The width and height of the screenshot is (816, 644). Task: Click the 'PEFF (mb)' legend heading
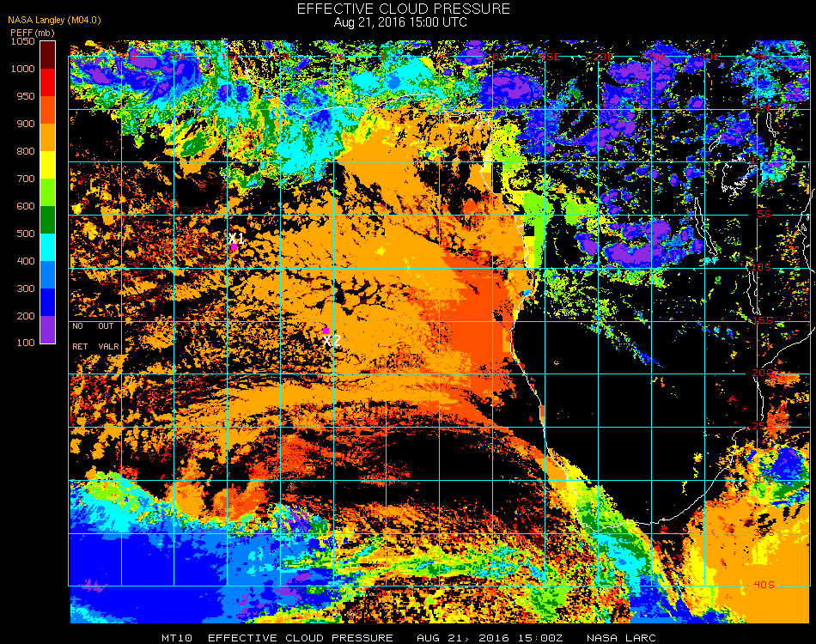(x=33, y=33)
